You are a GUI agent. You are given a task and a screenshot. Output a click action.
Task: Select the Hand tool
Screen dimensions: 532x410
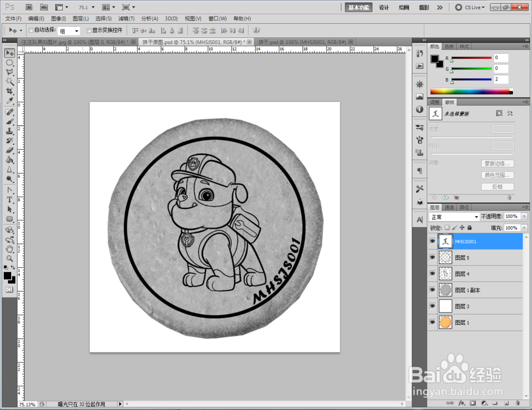(10, 249)
